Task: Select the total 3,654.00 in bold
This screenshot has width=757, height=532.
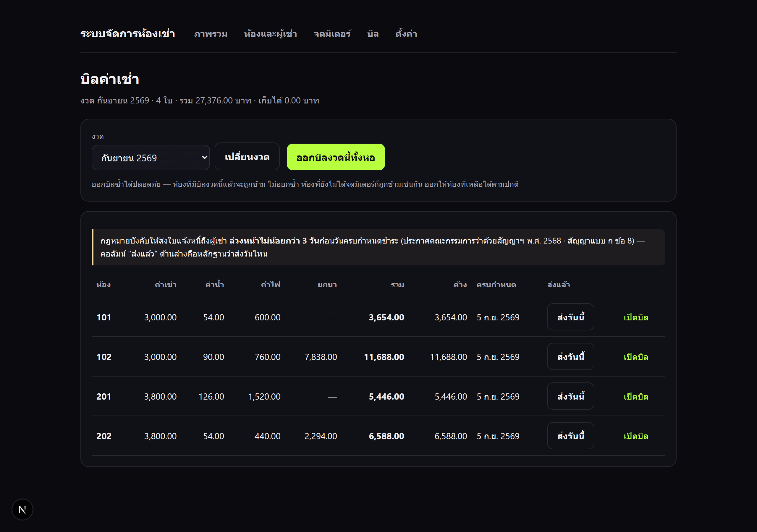Action: (x=386, y=317)
